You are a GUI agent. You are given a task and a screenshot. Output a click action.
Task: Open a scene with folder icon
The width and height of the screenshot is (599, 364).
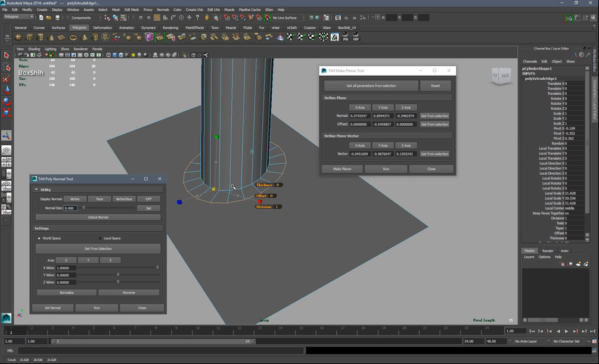tap(49, 17)
